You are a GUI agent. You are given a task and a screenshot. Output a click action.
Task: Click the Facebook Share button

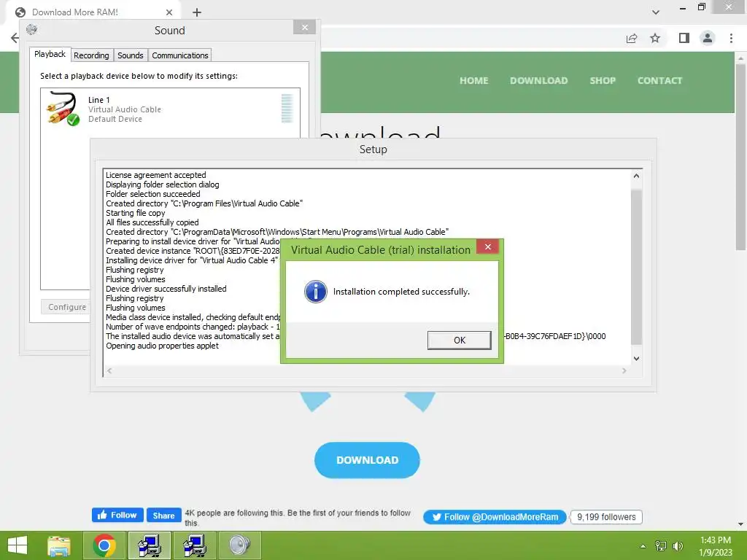(164, 516)
